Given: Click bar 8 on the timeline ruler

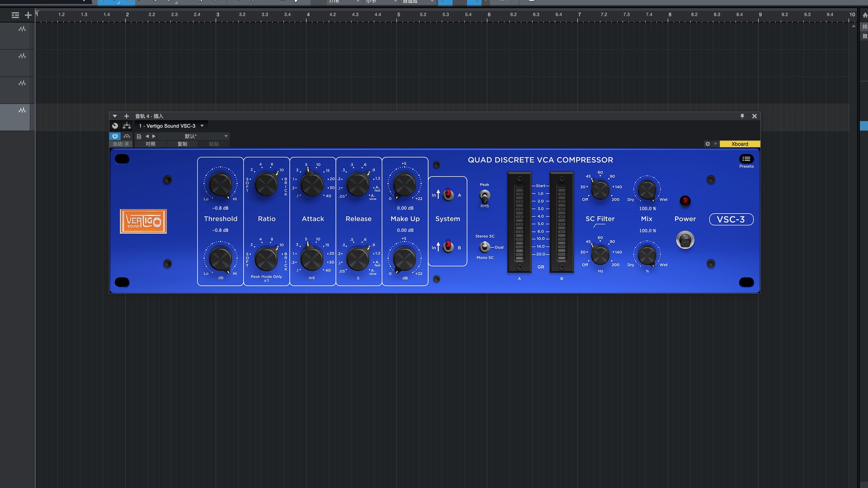Looking at the screenshot, I should (670, 15).
